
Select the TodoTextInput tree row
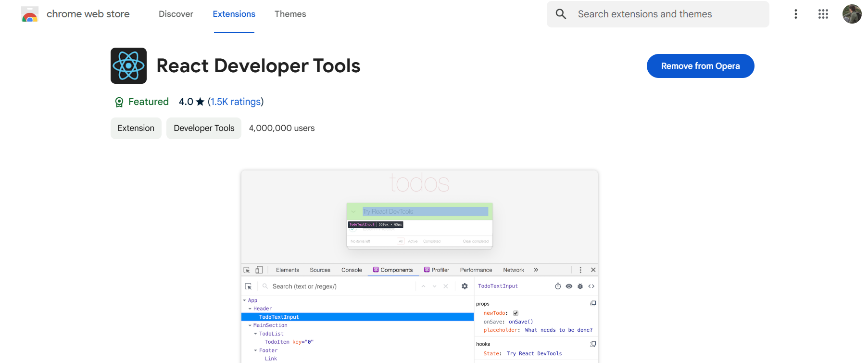pos(357,317)
